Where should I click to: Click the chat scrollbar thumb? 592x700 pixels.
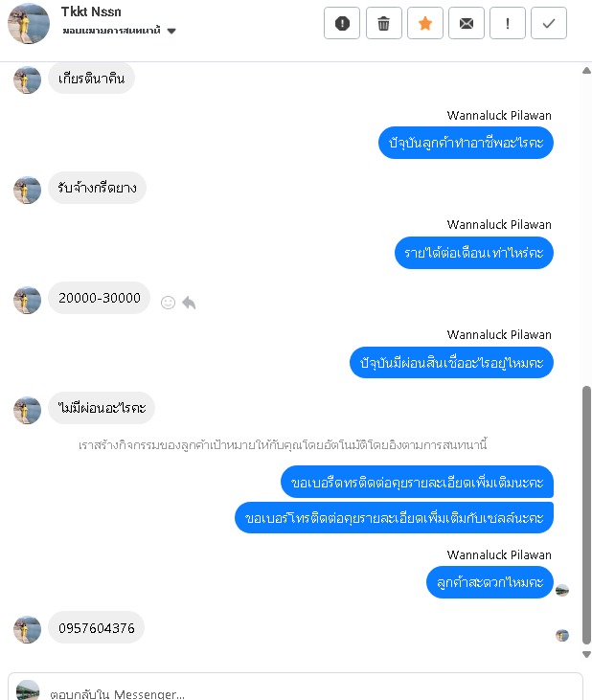[586, 515]
